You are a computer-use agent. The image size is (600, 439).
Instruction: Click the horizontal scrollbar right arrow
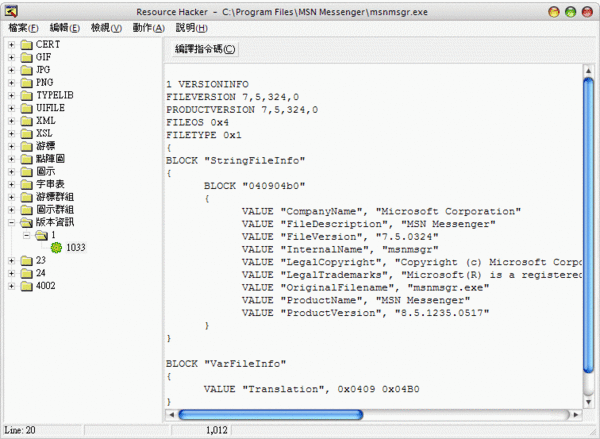click(x=576, y=415)
